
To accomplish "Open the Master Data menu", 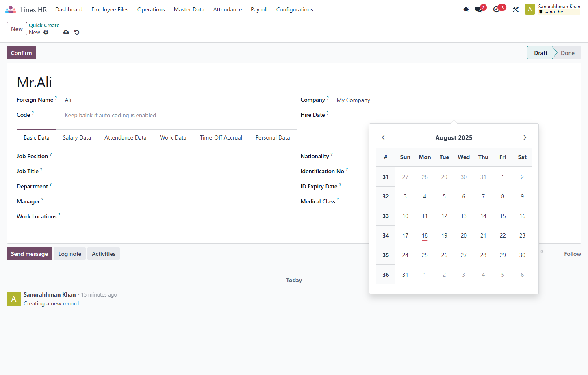I will click(x=189, y=9).
